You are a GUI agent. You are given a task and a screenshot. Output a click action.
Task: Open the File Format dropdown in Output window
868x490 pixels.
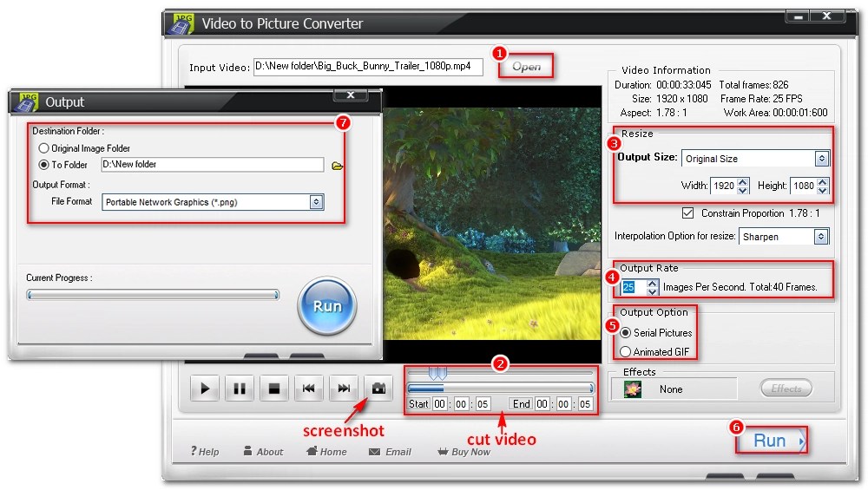click(214, 202)
